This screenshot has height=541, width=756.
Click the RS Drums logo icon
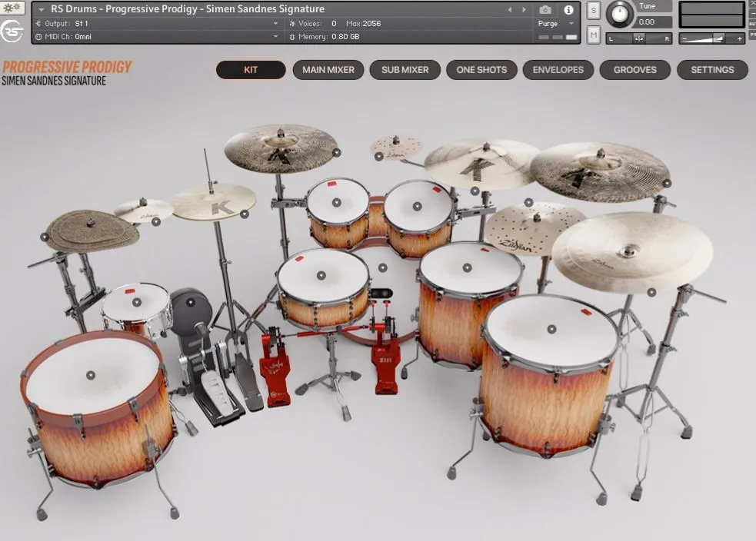tap(12, 31)
